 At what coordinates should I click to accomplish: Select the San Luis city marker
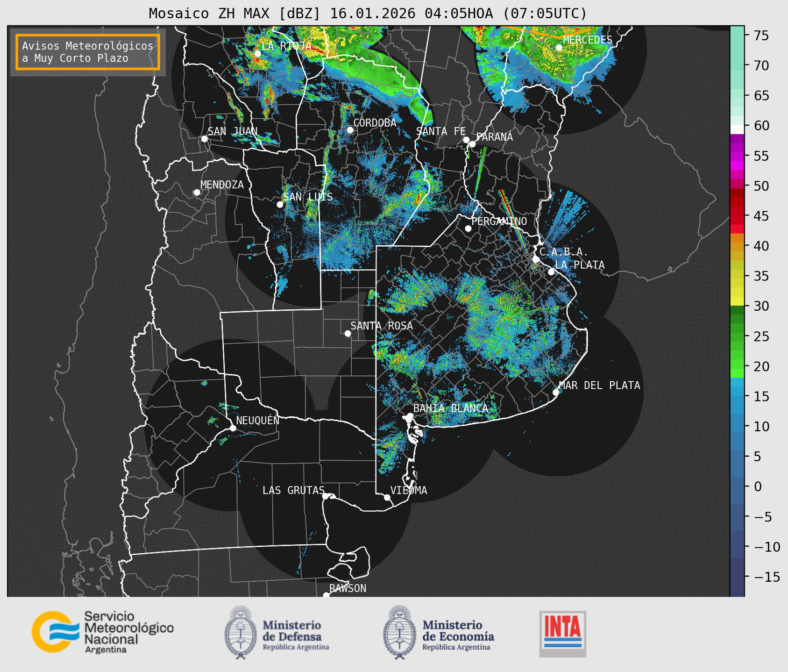pyautogui.click(x=280, y=205)
